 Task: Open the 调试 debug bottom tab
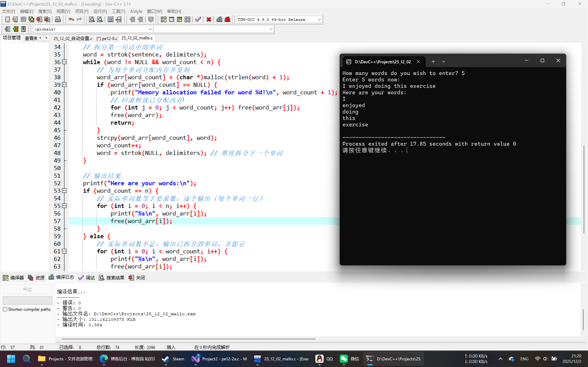(x=87, y=278)
